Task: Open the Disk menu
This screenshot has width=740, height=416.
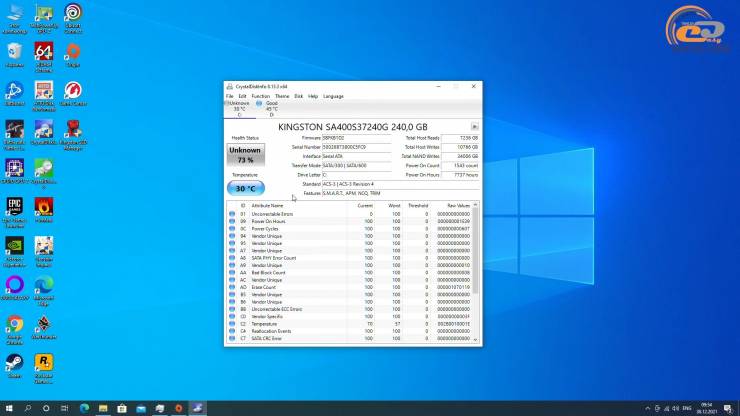Action: tap(299, 96)
